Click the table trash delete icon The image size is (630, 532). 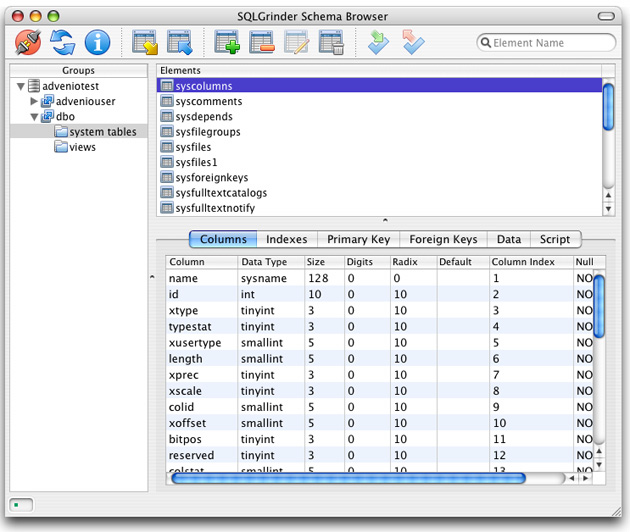point(331,42)
